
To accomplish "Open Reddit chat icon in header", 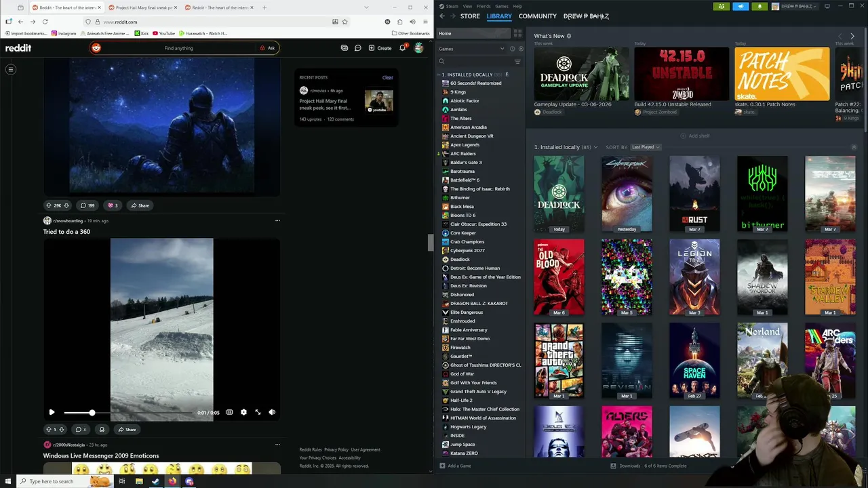I will click(358, 48).
